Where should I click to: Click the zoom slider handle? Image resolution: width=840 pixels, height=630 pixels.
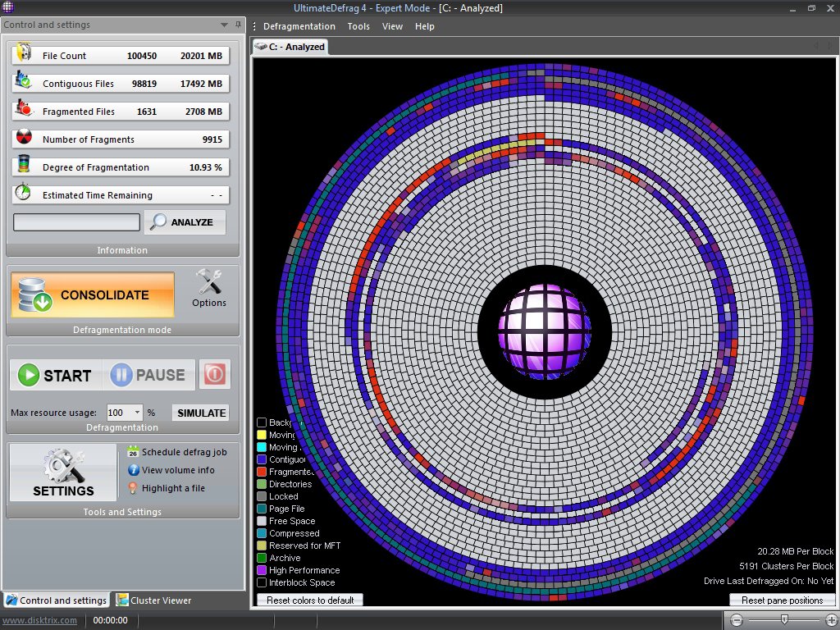[784, 620]
